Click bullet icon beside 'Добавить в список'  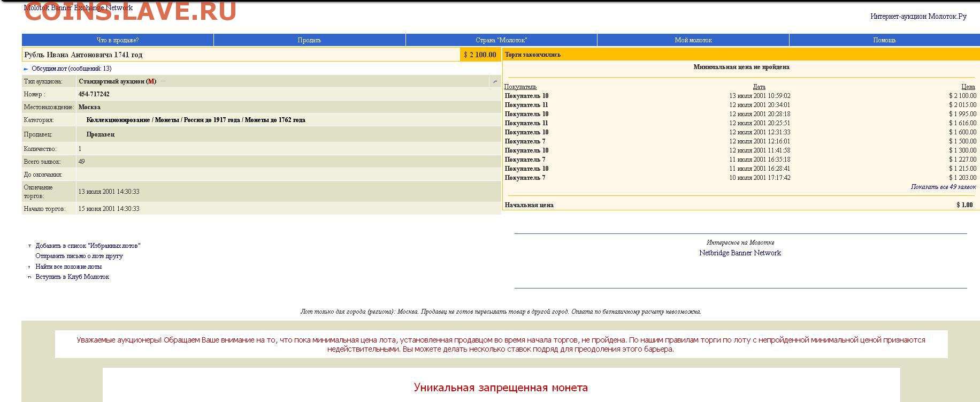tap(29, 246)
